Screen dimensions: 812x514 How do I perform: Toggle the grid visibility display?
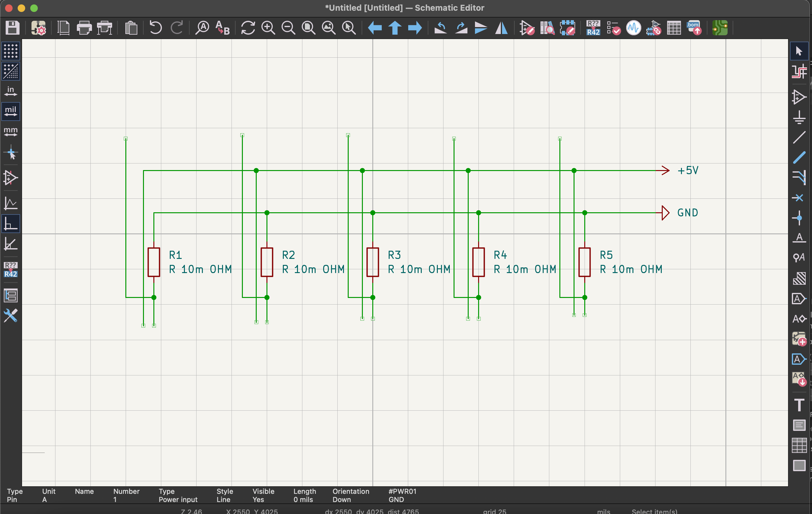[11, 51]
